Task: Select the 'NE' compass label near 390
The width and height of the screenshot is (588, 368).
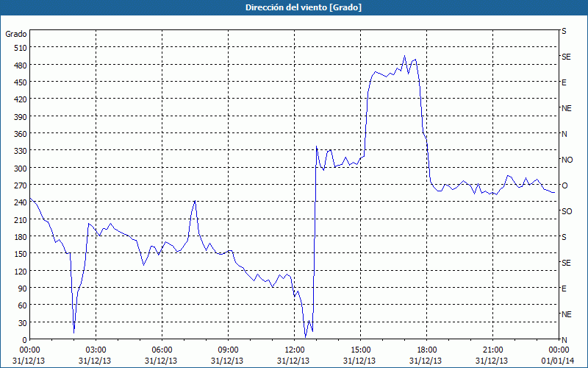Action: tap(566, 108)
